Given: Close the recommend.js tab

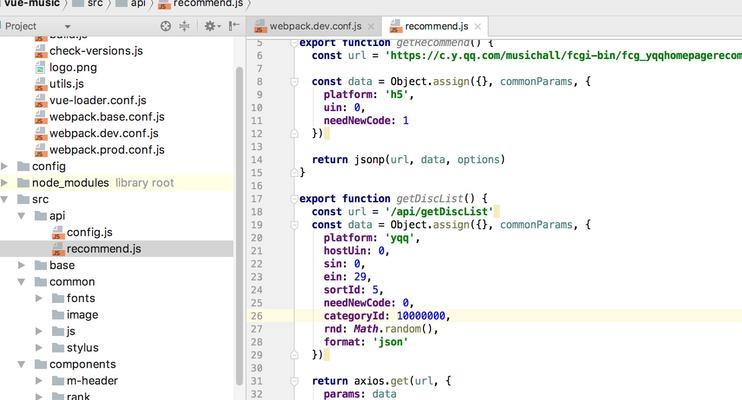Looking at the screenshot, I should pos(478,27).
